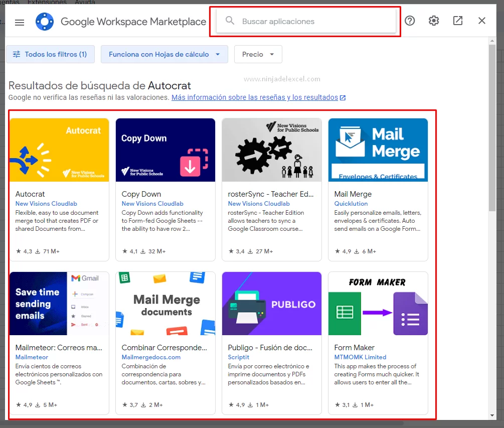Open Más información sobre las reseñas link
The width and height of the screenshot is (504, 428).
point(255,97)
